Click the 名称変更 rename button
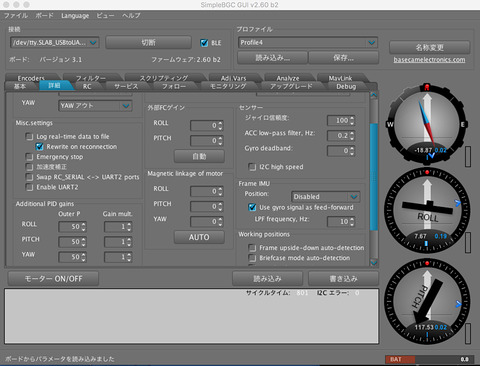 tap(430, 47)
